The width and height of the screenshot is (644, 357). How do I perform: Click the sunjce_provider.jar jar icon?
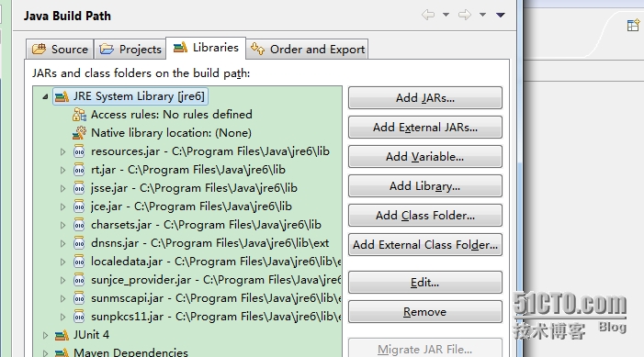(x=79, y=280)
